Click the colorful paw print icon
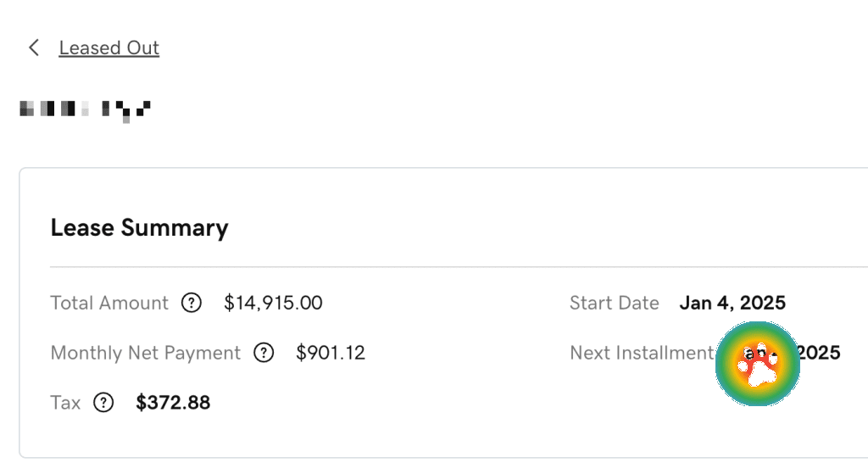 [x=758, y=364]
